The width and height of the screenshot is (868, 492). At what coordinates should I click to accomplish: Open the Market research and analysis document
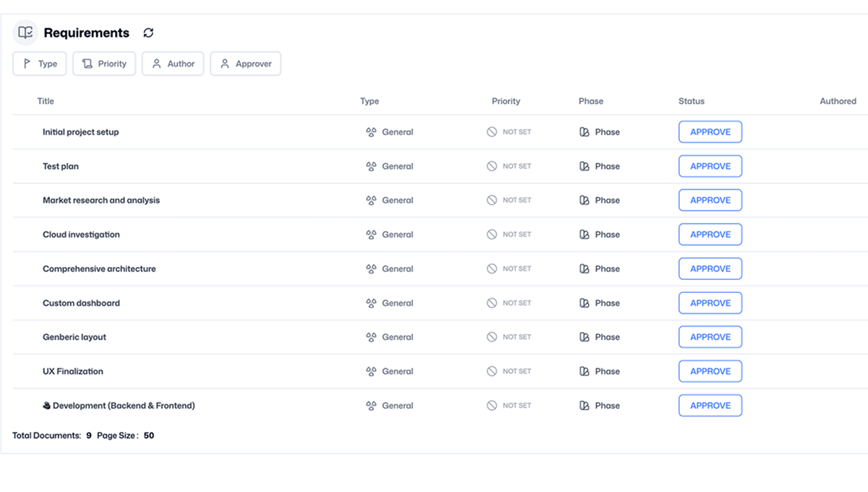101,200
